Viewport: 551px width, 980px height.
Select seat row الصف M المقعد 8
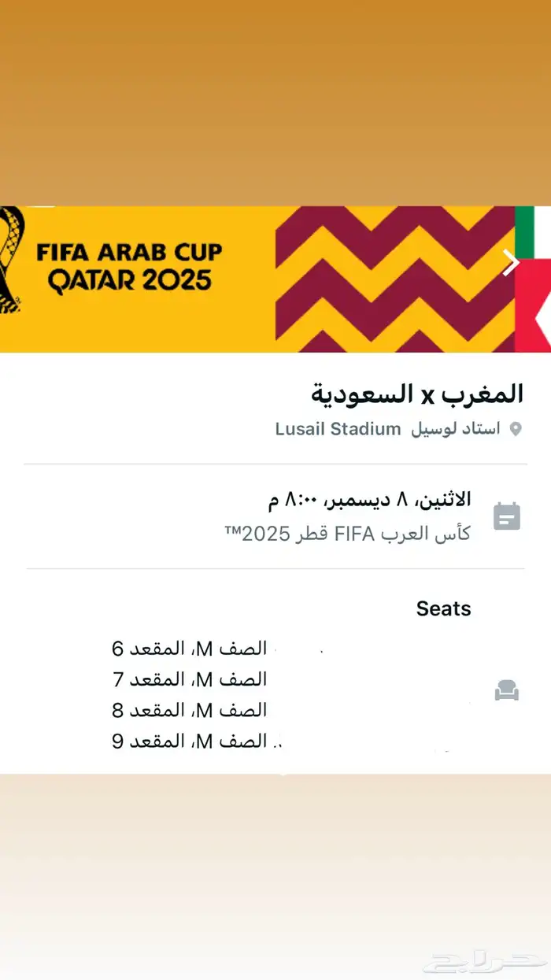coord(189,709)
